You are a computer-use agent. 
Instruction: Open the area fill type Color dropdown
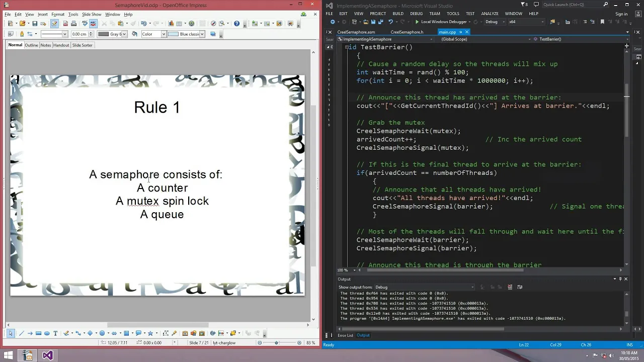pos(164,34)
